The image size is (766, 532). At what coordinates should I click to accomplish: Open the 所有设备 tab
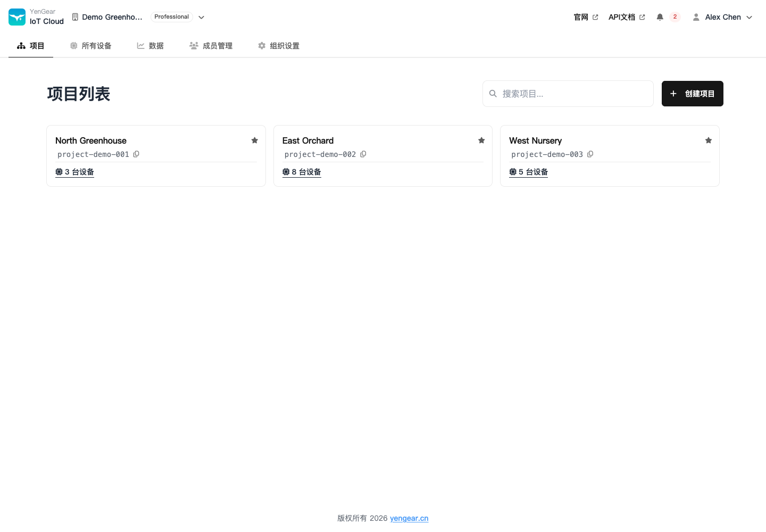[90, 46]
